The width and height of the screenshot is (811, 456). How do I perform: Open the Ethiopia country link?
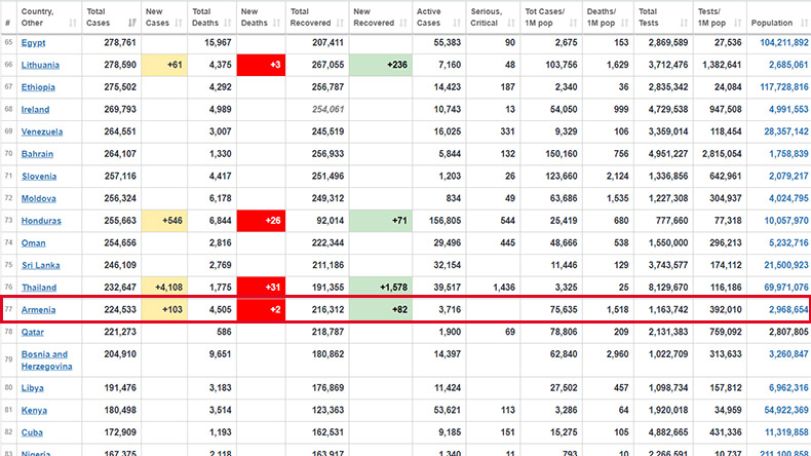pos(38,87)
